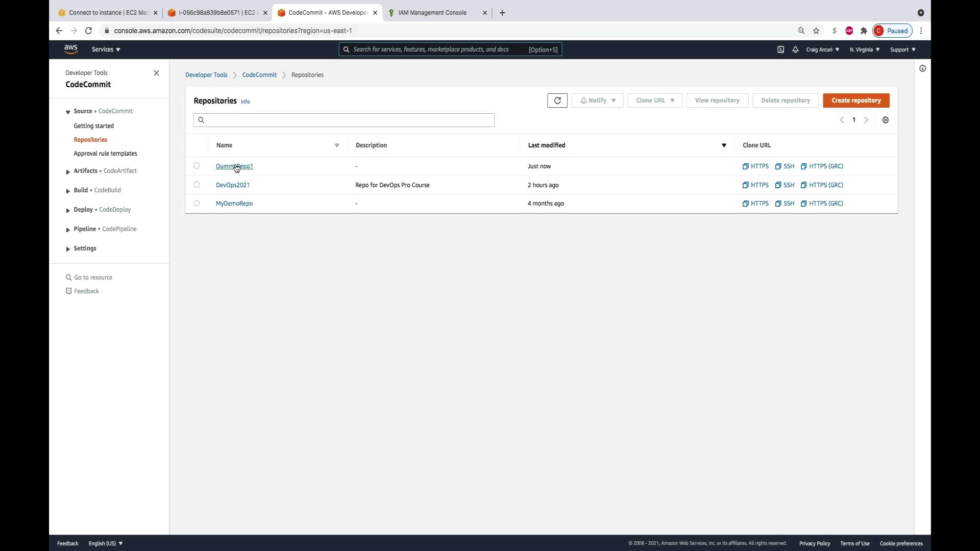Open the N. Virginia region dropdown
The width and height of the screenshot is (980, 551).
point(864,49)
